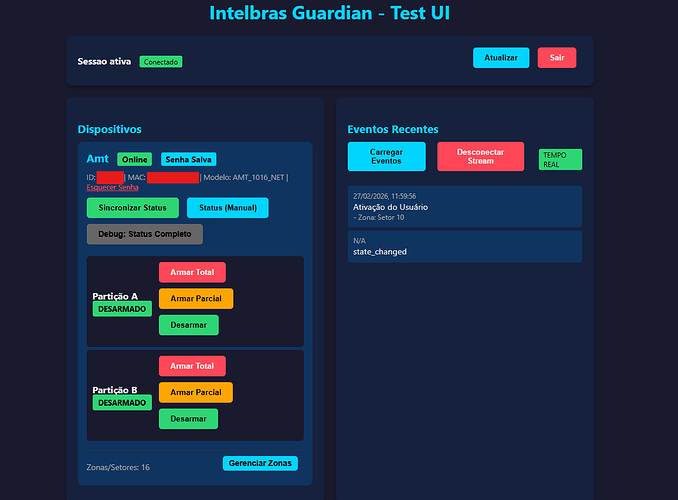Image resolution: width=678 pixels, height=500 pixels.
Task: Click the Partição A label
Action: click(115, 296)
